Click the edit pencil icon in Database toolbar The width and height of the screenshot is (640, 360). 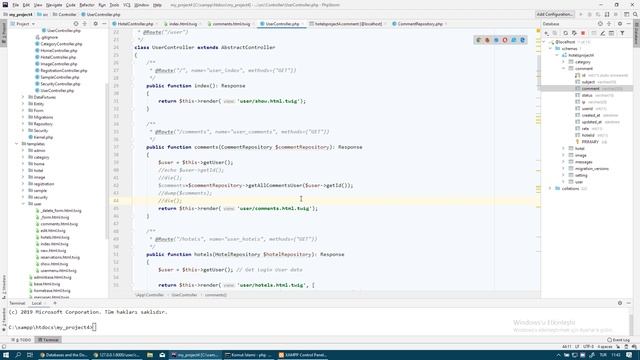tap(602, 33)
